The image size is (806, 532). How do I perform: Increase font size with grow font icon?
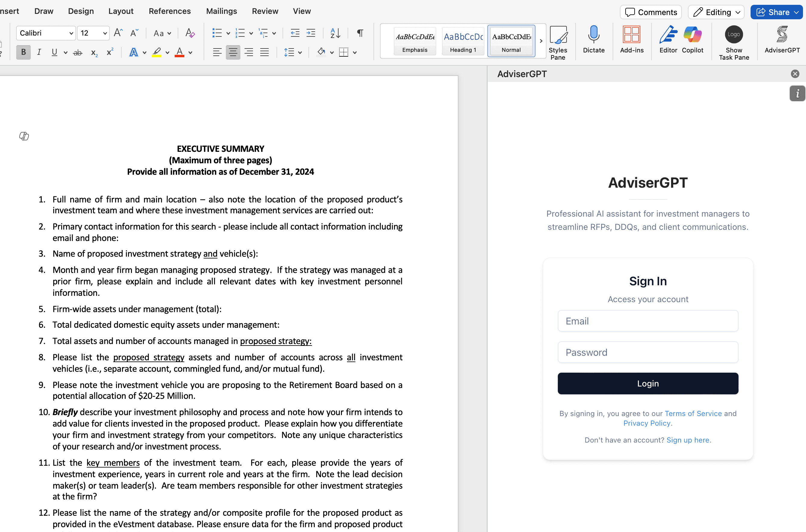(x=118, y=33)
